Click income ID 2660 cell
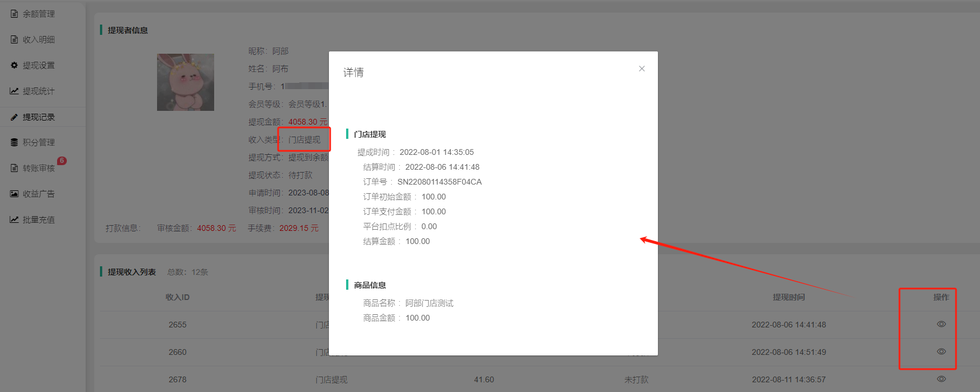The width and height of the screenshot is (980, 392). click(178, 352)
